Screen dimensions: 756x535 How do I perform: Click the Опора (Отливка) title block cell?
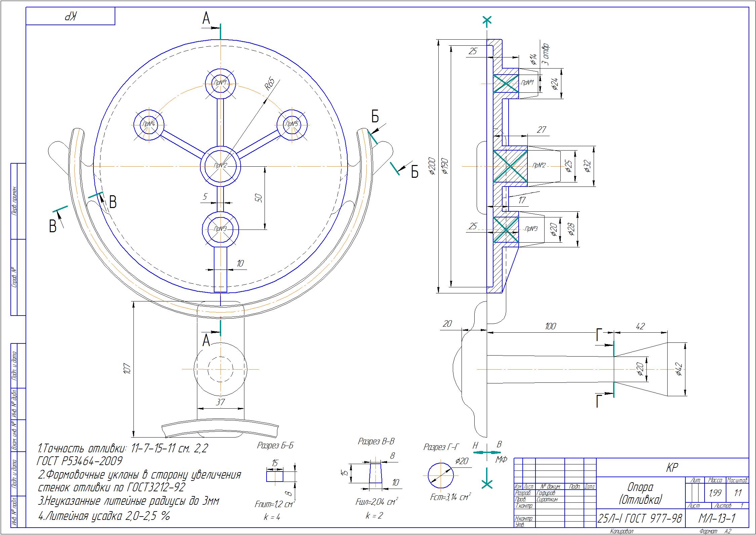click(640, 494)
